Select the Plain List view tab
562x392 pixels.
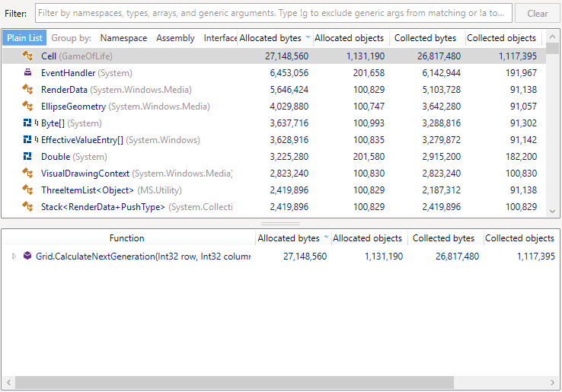pyautogui.click(x=24, y=38)
